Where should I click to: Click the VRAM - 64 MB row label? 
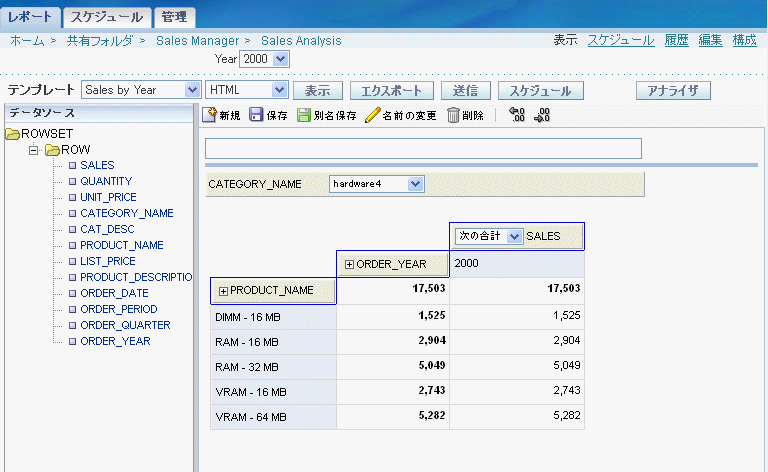tap(251, 417)
